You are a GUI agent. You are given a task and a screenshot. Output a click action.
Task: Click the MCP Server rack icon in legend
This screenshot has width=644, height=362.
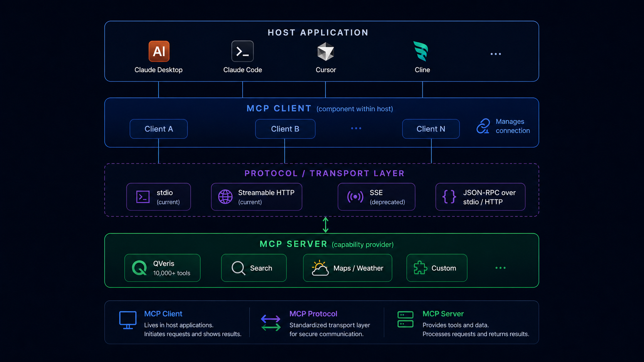coord(405,319)
